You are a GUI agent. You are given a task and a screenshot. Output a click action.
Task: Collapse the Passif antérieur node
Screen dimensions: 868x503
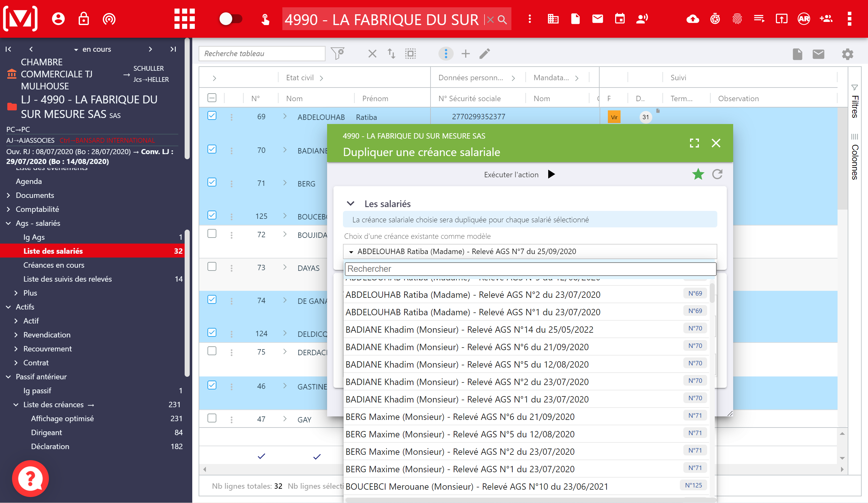pyautogui.click(x=8, y=377)
